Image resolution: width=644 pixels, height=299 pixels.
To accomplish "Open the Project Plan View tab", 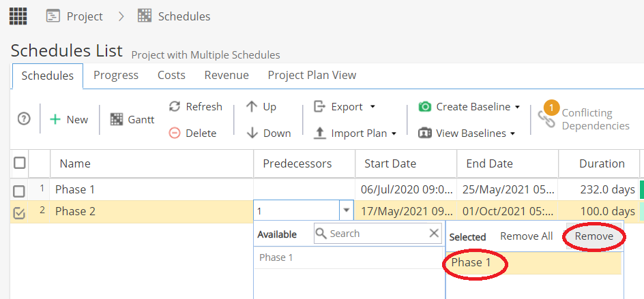I will 312,75.
